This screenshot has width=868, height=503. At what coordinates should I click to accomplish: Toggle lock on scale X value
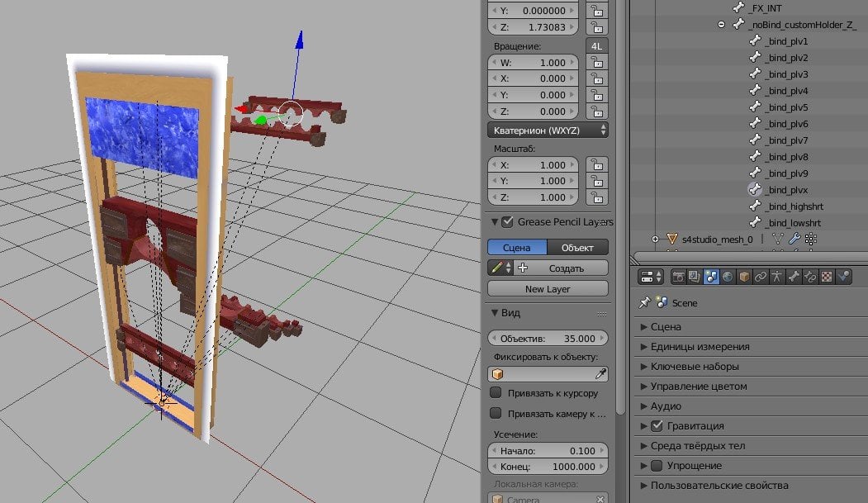(597, 165)
